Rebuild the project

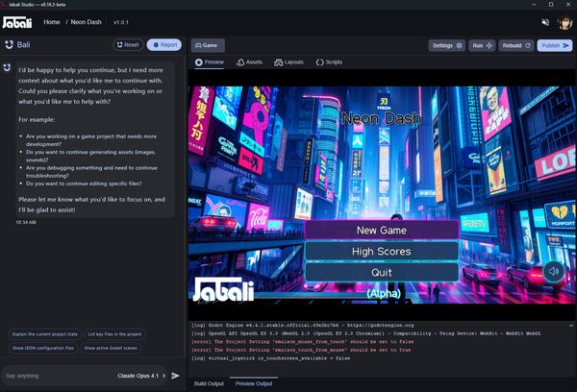(516, 44)
